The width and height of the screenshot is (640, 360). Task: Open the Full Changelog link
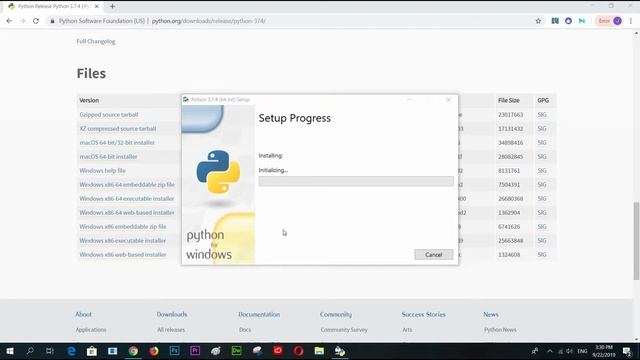[96, 41]
